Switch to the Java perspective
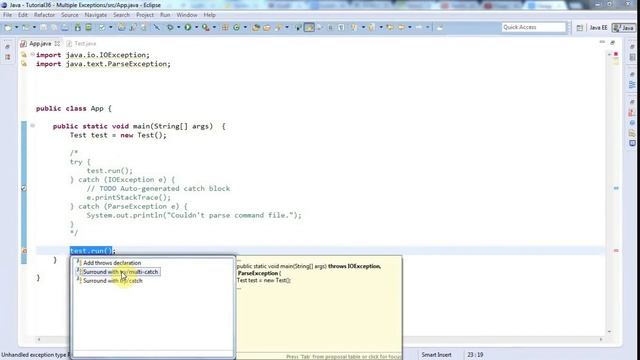Viewport: 640px width, 360px height. click(624, 28)
